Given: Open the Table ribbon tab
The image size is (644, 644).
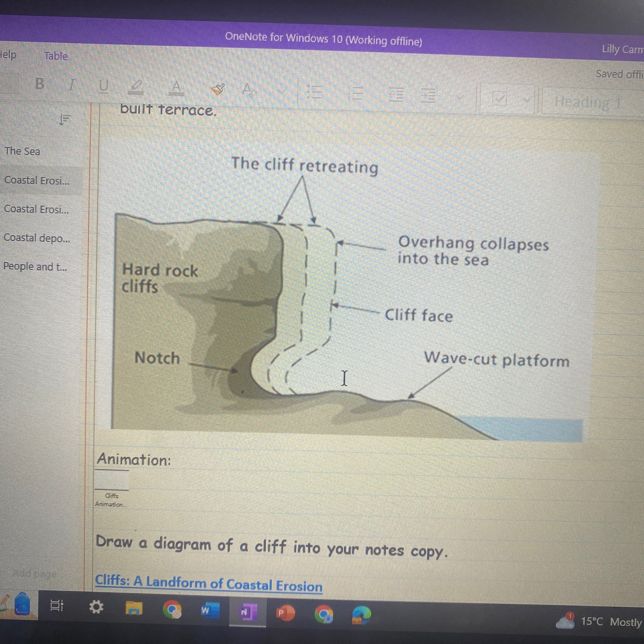Looking at the screenshot, I should [56, 56].
